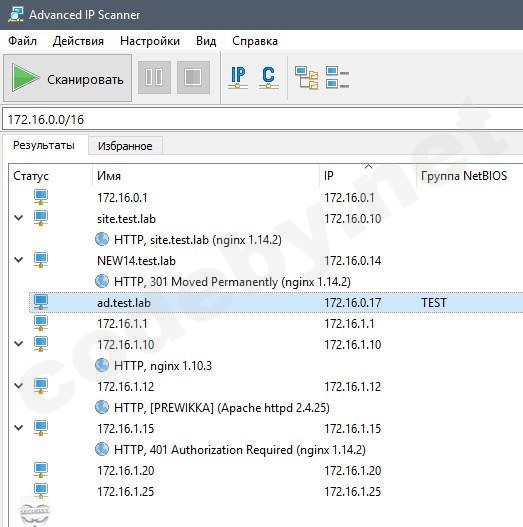Click the Advanced IP Scanner title bar icon
523x527 pixels.
pos(16,15)
